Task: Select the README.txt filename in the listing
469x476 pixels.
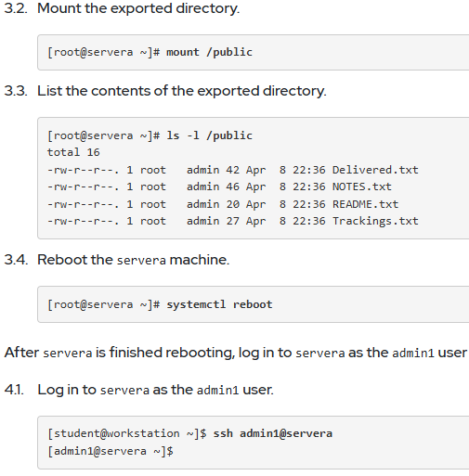Action: (365, 204)
